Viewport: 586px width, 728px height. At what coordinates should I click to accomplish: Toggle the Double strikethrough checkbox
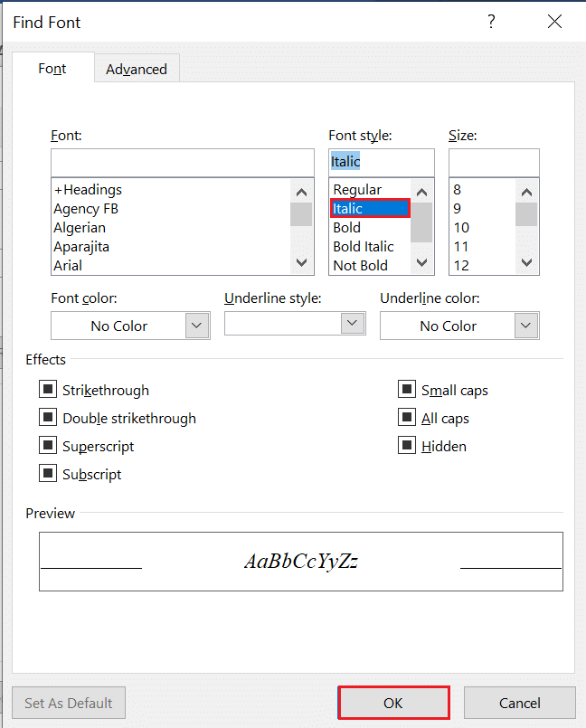point(48,417)
